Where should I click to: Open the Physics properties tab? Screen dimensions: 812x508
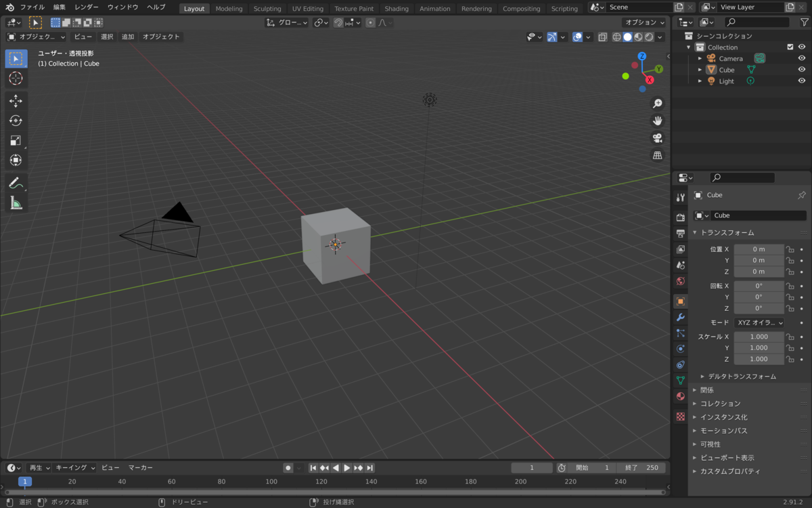(x=681, y=349)
